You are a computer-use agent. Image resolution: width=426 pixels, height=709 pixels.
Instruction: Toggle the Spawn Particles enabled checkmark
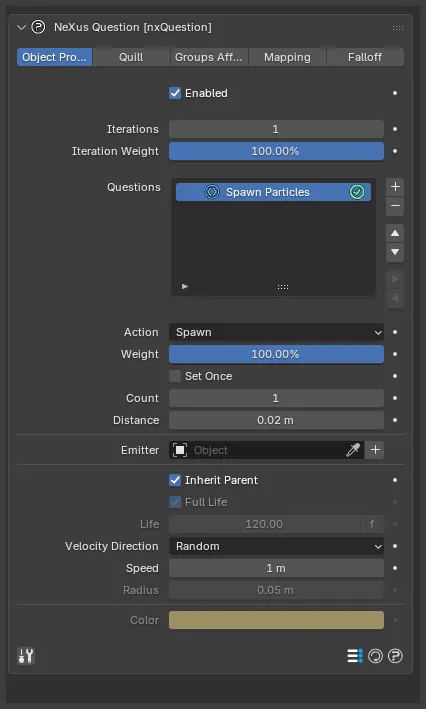point(357,192)
